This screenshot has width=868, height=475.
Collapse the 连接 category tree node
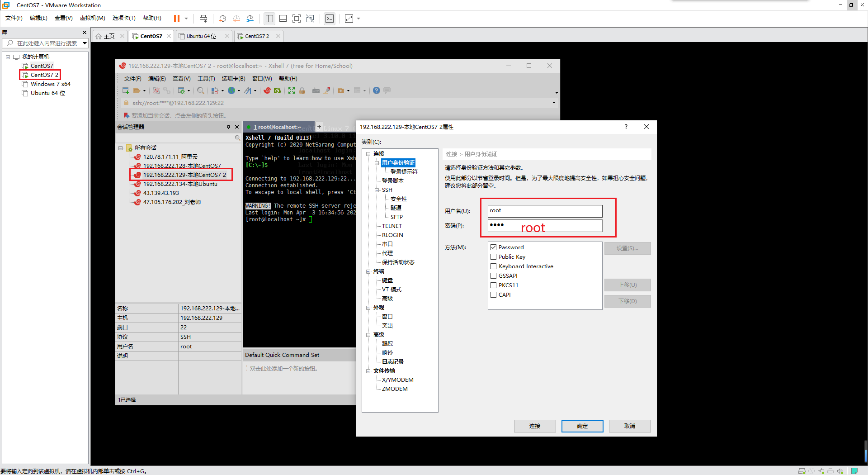click(368, 154)
